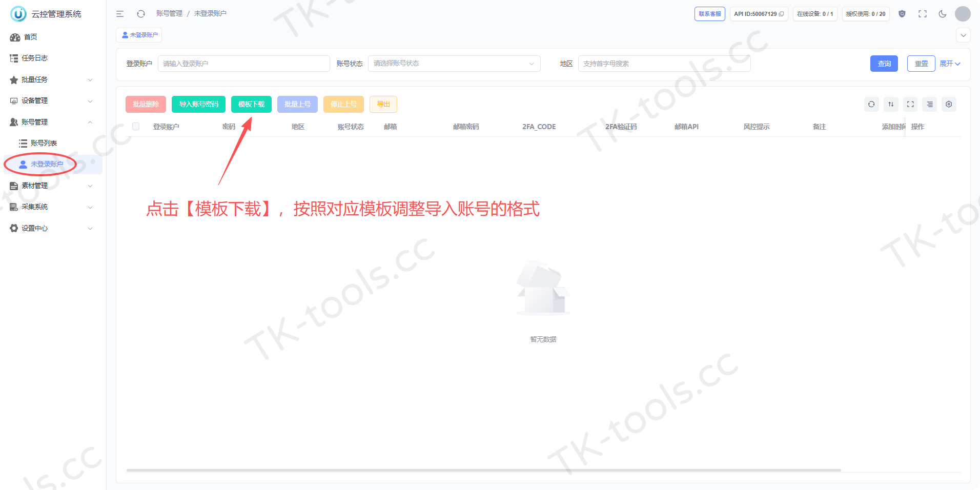Expand more filters with 展开
This screenshot has width=980, height=490.
pos(950,64)
